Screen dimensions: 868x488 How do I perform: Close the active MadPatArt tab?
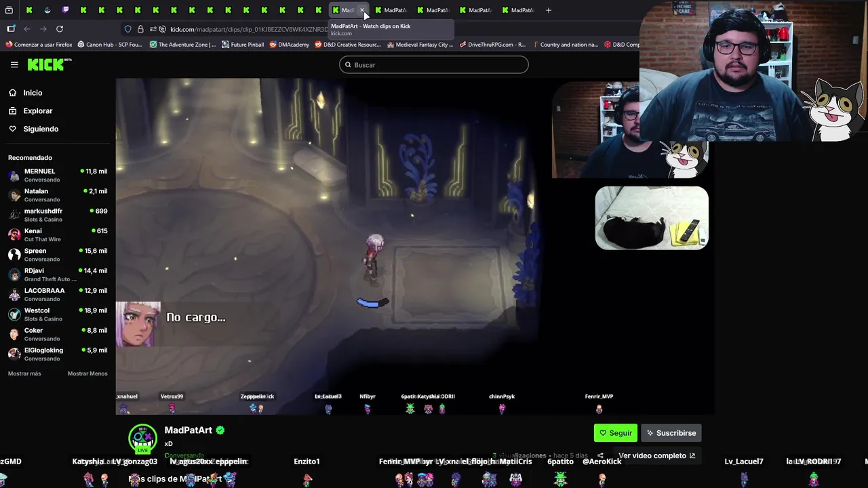[x=362, y=10]
